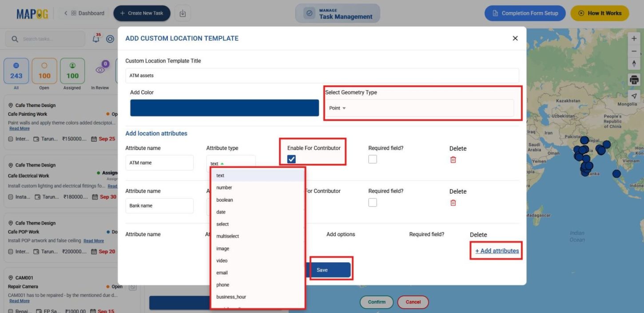The width and height of the screenshot is (644, 313).
Task: Switch to the Assigned tasks tab
Action: 72,70
